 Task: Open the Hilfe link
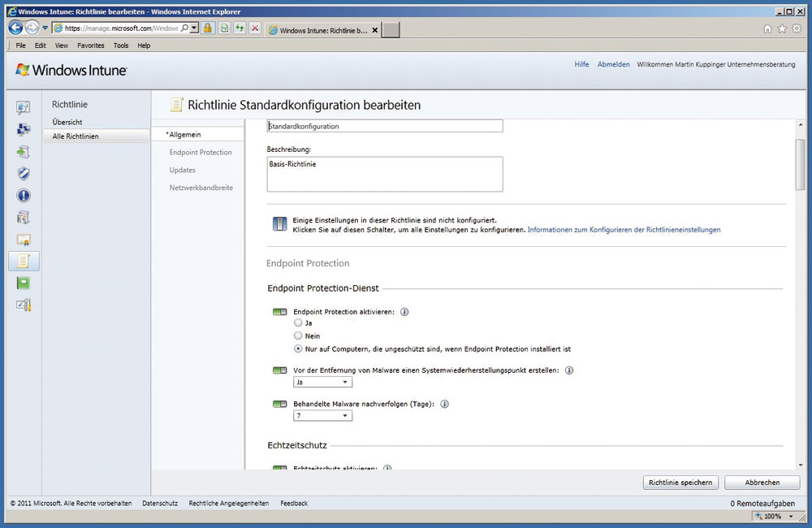(581, 64)
